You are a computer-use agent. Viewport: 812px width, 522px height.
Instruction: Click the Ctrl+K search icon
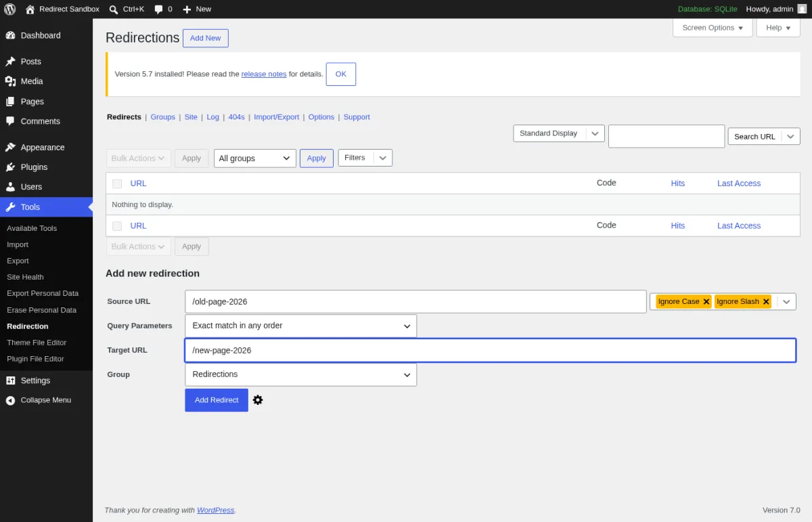point(114,9)
